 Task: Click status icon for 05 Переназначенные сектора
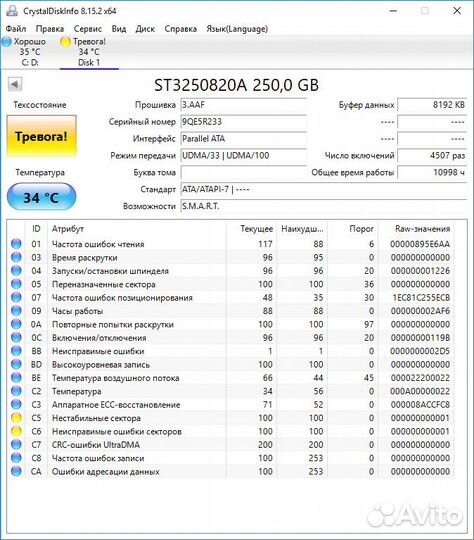(x=16, y=284)
